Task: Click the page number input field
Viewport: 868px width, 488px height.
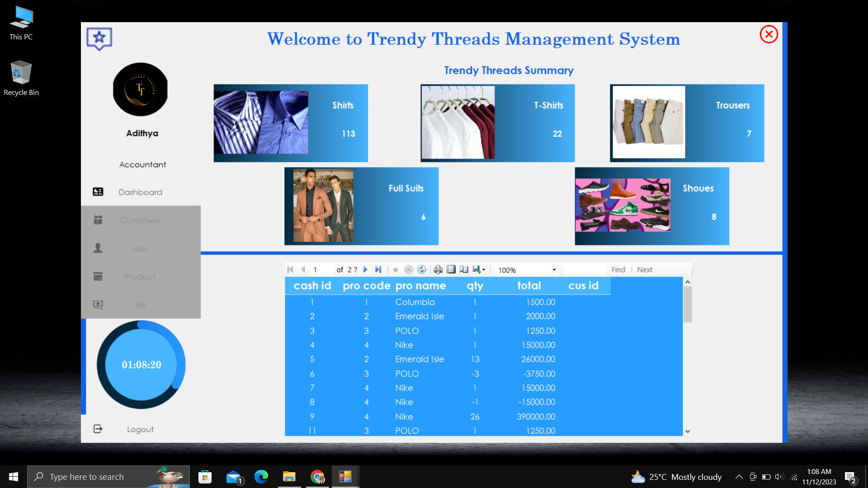Action: pyautogui.click(x=322, y=269)
